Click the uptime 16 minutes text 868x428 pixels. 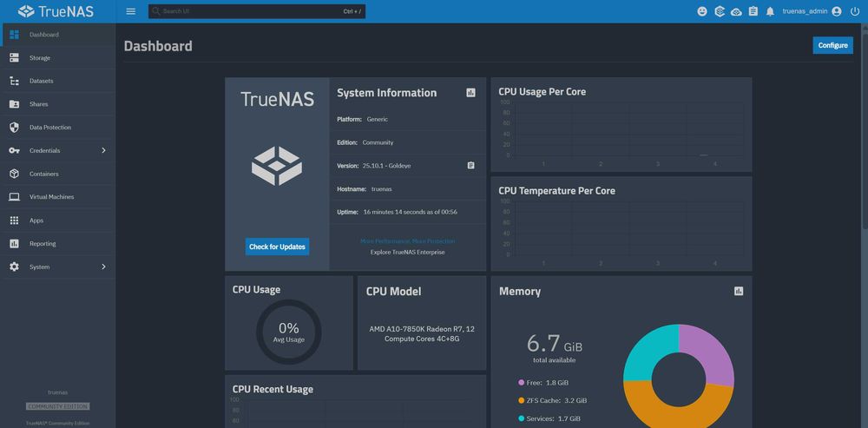click(411, 212)
